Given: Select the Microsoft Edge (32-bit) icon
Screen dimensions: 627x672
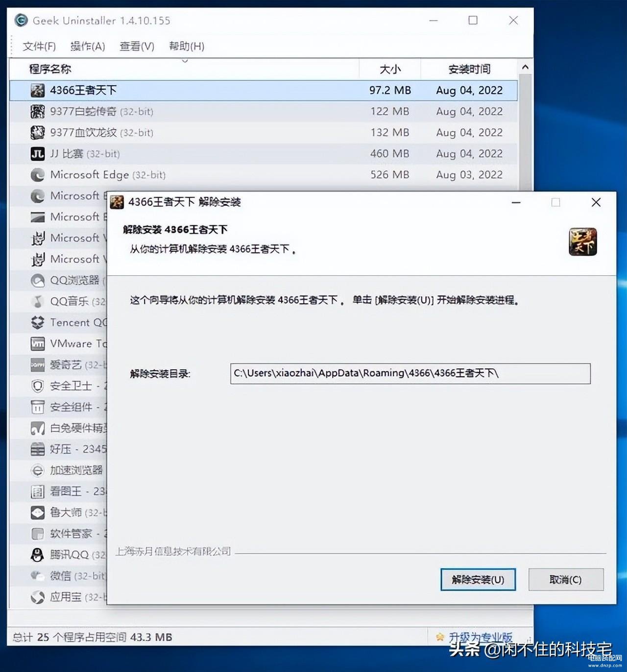Looking at the screenshot, I should (38, 175).
